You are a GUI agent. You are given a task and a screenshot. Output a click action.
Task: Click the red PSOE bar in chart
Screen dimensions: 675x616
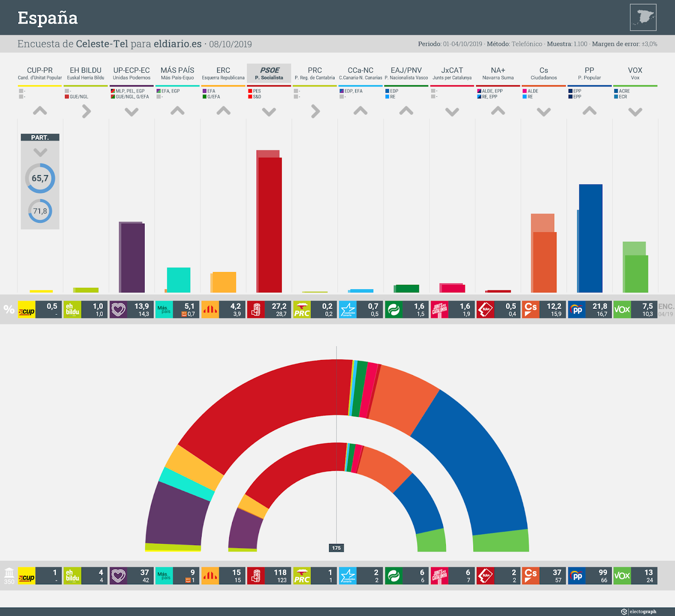(x=270, y=224)
